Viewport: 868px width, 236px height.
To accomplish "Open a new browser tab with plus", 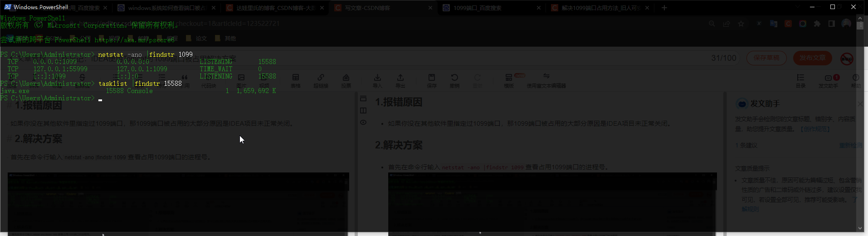I will tap(664, 8).
